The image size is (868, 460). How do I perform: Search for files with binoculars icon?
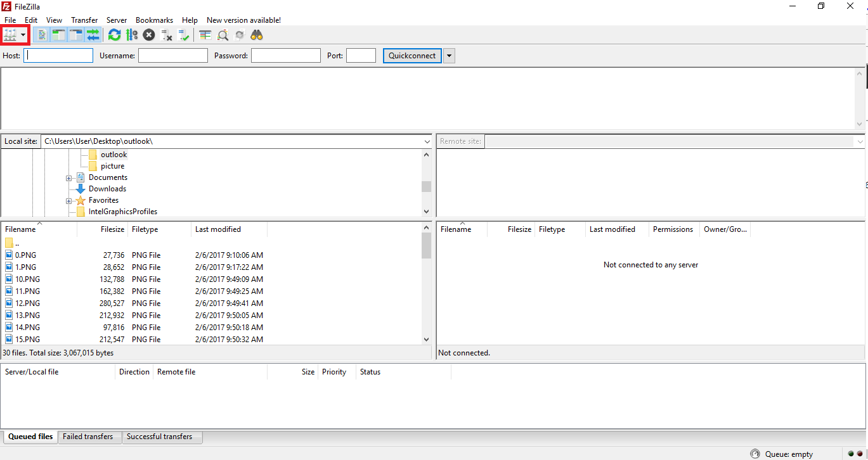257,35
